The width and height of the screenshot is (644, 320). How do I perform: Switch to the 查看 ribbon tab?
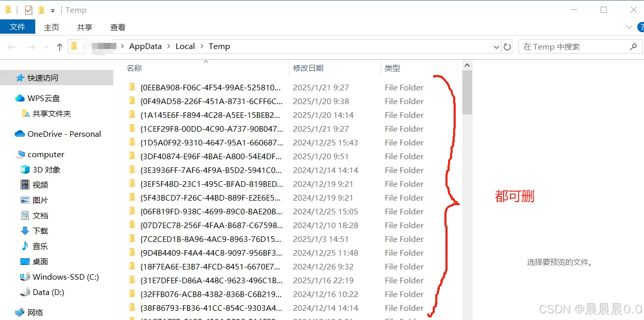118,27
